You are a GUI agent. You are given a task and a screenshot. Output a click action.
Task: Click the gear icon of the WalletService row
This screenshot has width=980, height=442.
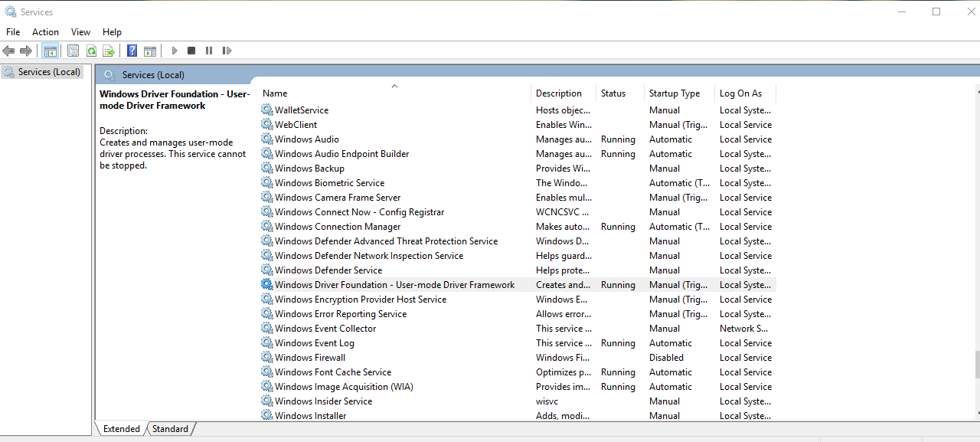(266, 110)
